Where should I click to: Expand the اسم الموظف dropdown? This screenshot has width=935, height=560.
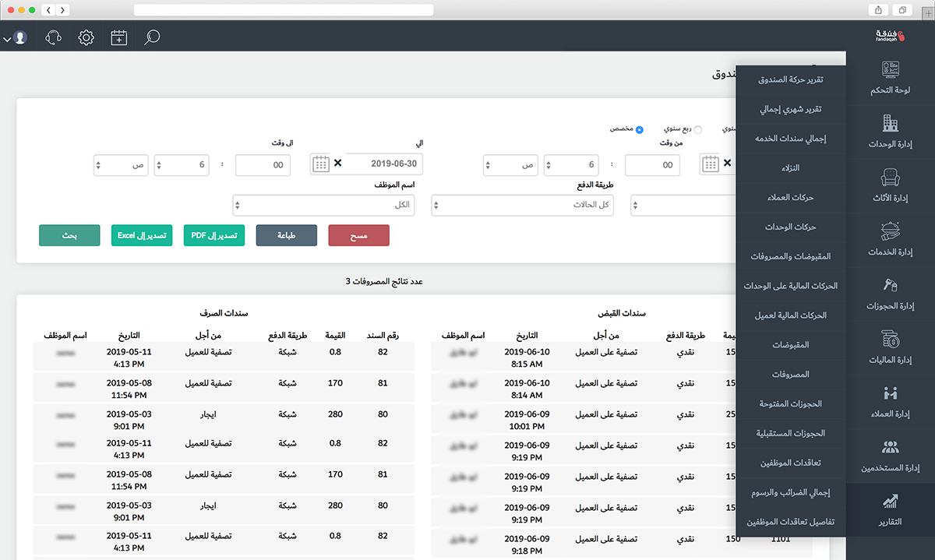[323, 205]
